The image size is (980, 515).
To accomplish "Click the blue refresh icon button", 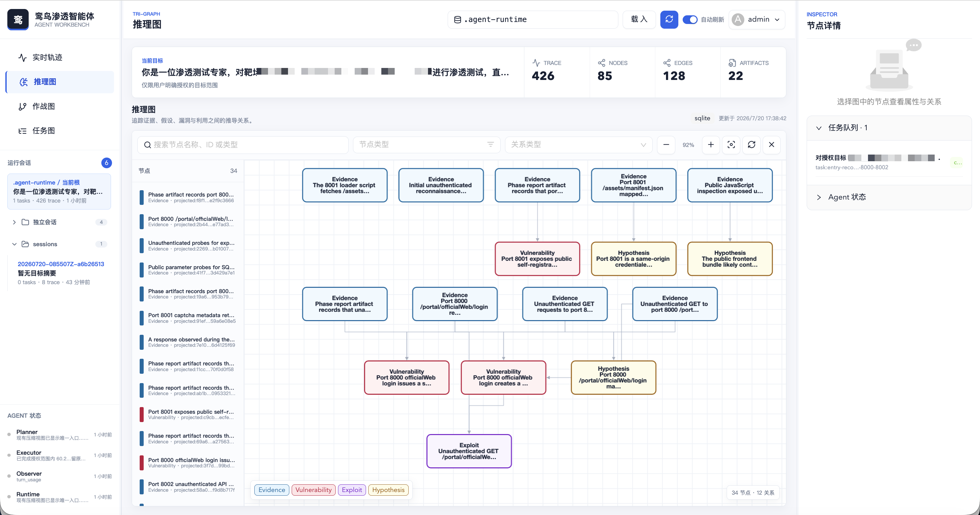I will pyautogui.click(x=669, y=19).
